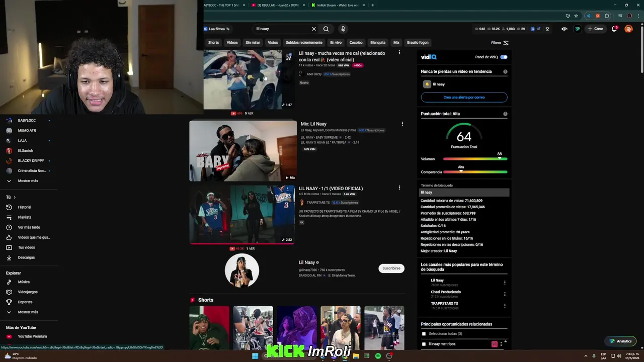Screen dimensions: 644x362
Task: Check the 'lil naay me tripea' box
Action: (x=424, y=344)
